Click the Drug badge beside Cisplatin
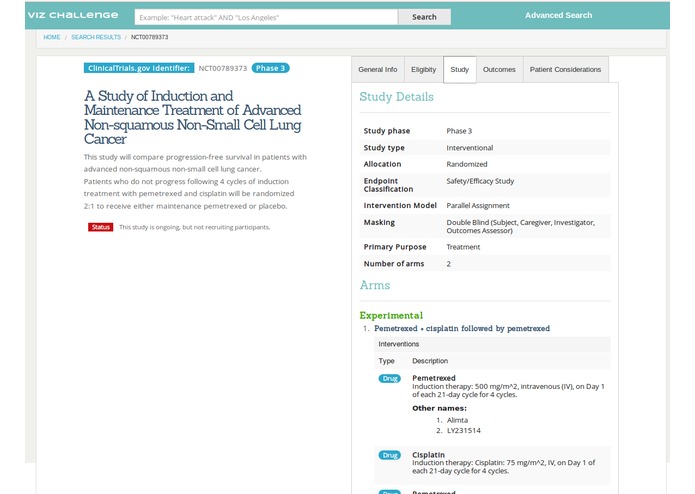 coord(390,455)
